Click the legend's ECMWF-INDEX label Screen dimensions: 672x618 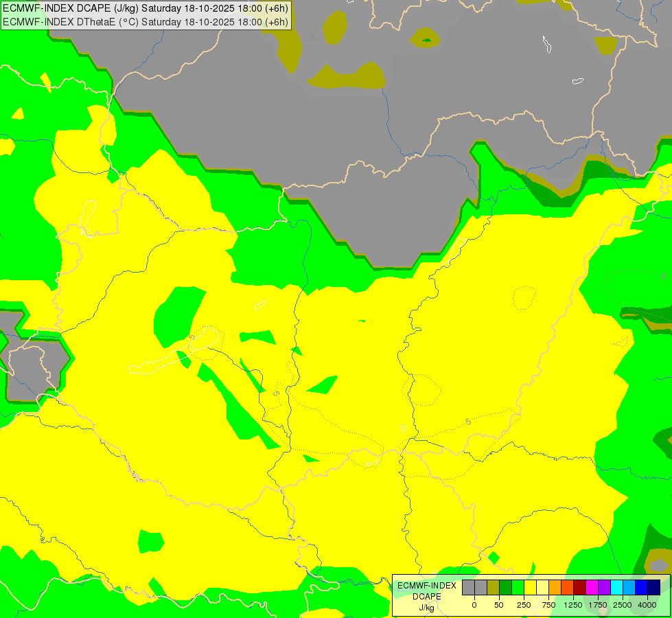click(x=427, y=586)
